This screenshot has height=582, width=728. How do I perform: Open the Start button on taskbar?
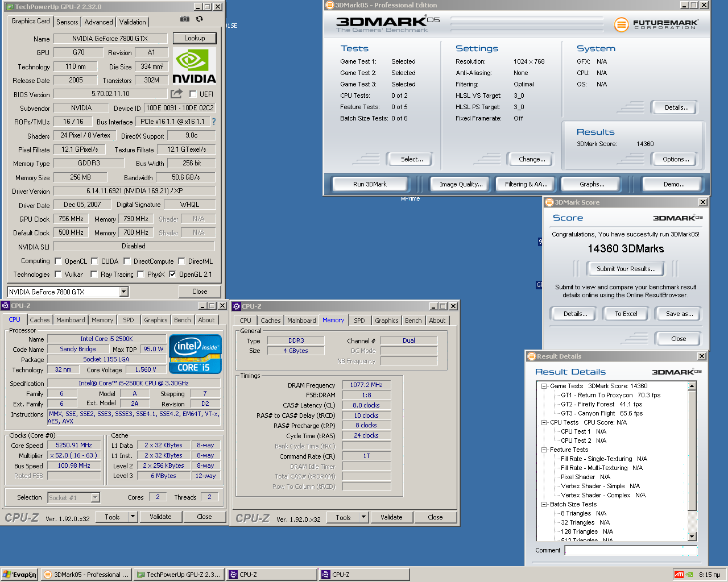(20, 575)
